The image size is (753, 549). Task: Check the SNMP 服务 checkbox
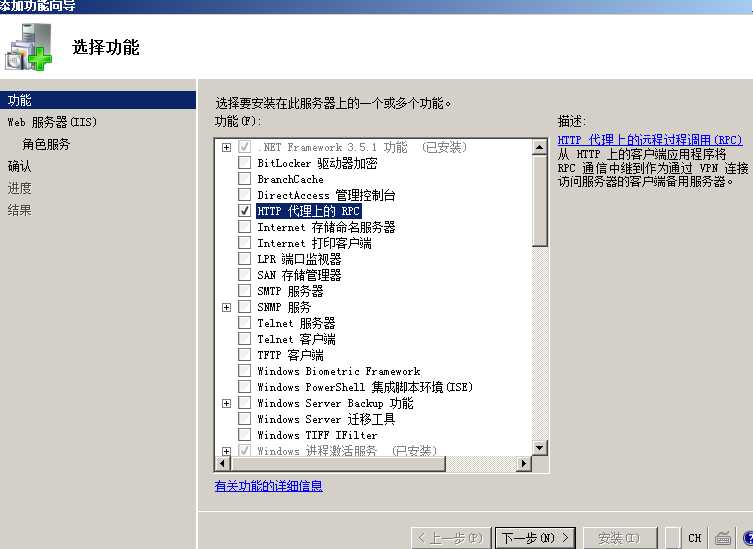(x=244, y=306)
